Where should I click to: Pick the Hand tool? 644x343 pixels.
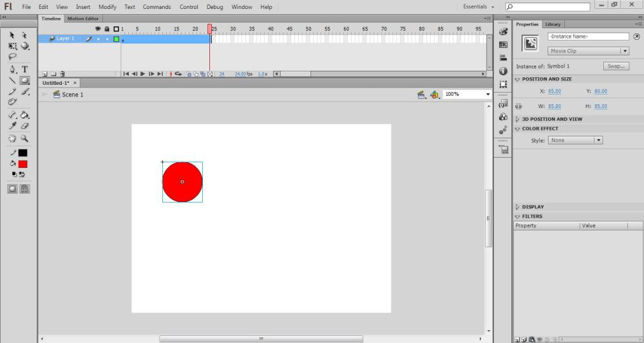(12, 138)
